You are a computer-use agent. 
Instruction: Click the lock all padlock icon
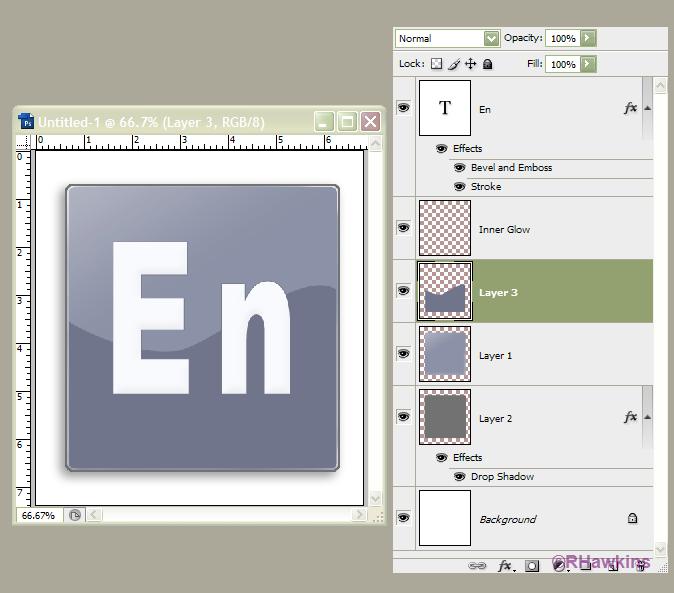click(487, 64)
